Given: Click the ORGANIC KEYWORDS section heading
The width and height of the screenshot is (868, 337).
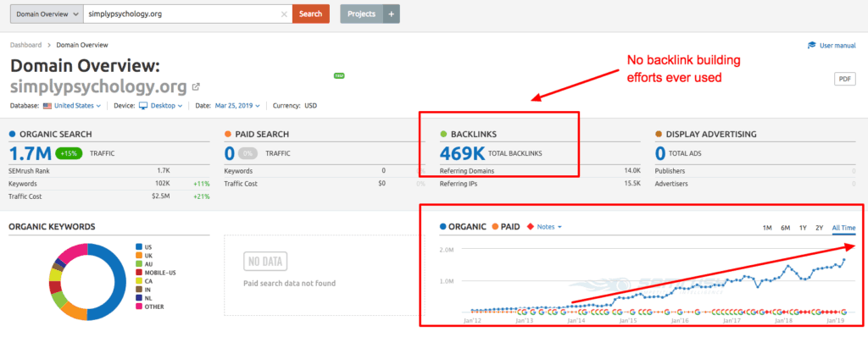Looking at the screenshot, I should (x=52, y=226).
